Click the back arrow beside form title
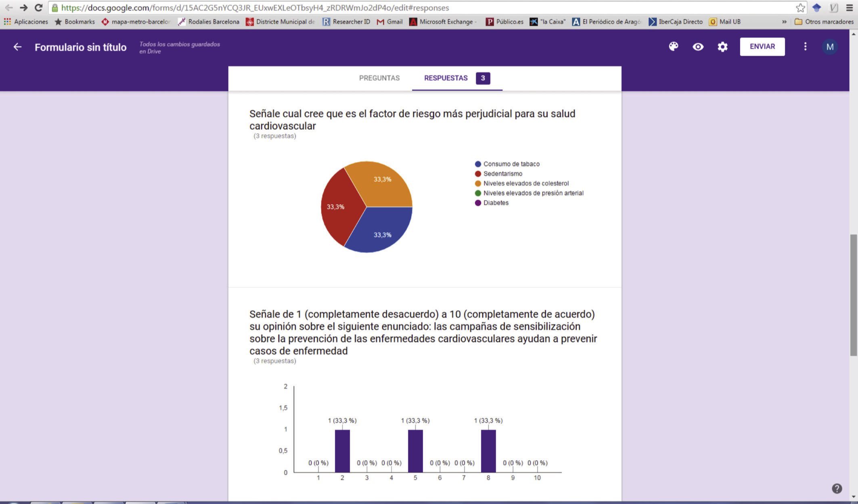Image resolution: width=858 pixels, height=504 pixels. point(17,47)
